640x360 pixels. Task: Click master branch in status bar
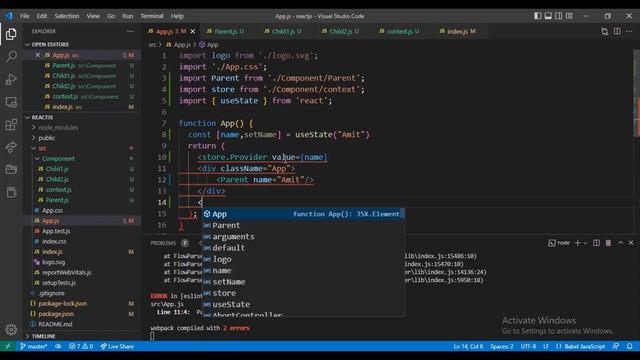34,347
